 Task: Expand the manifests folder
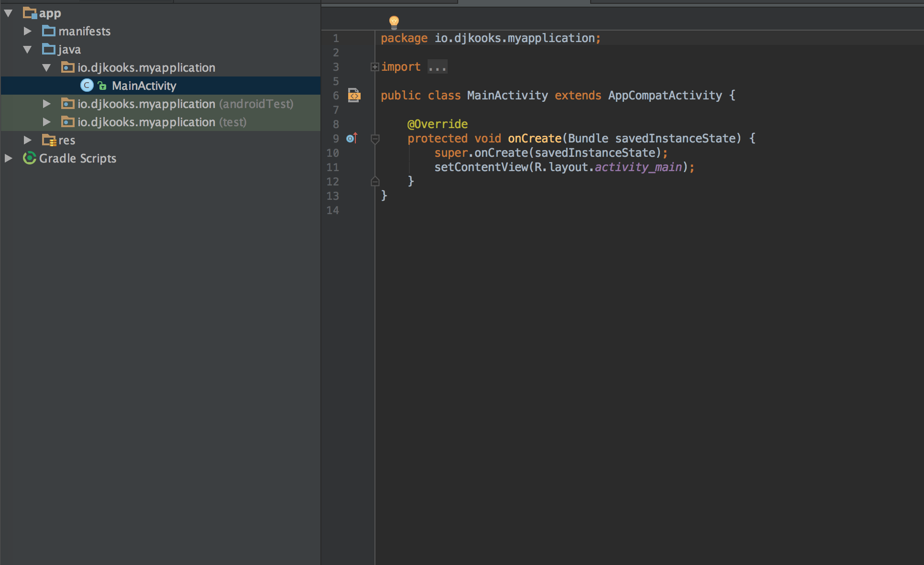click(x=27, y=32)
